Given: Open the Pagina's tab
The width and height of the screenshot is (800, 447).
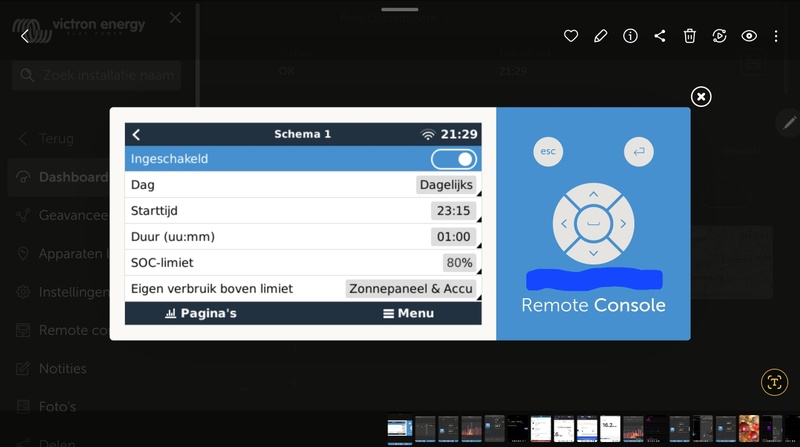Looking at the screenshot, I should coord(201,313).
